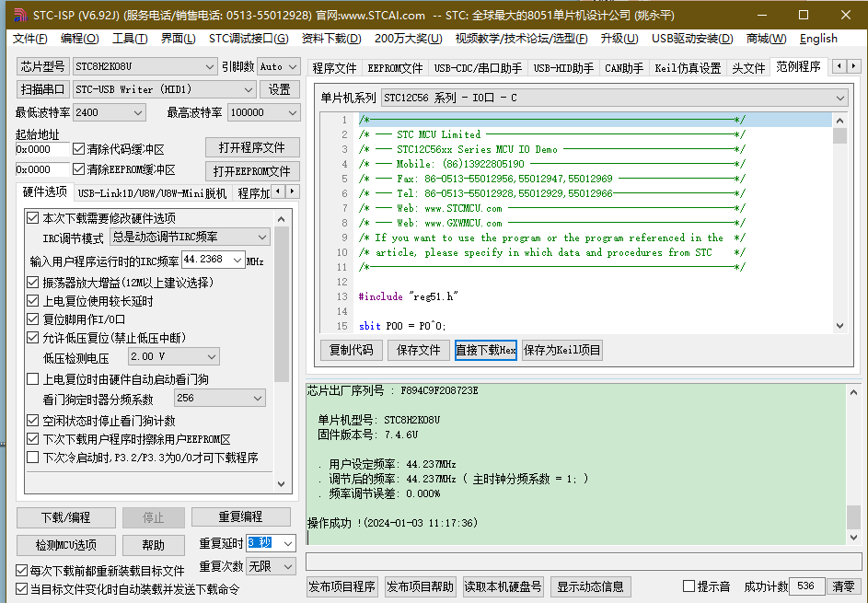
Task: Click 复制代码 button
Action: 352,350
